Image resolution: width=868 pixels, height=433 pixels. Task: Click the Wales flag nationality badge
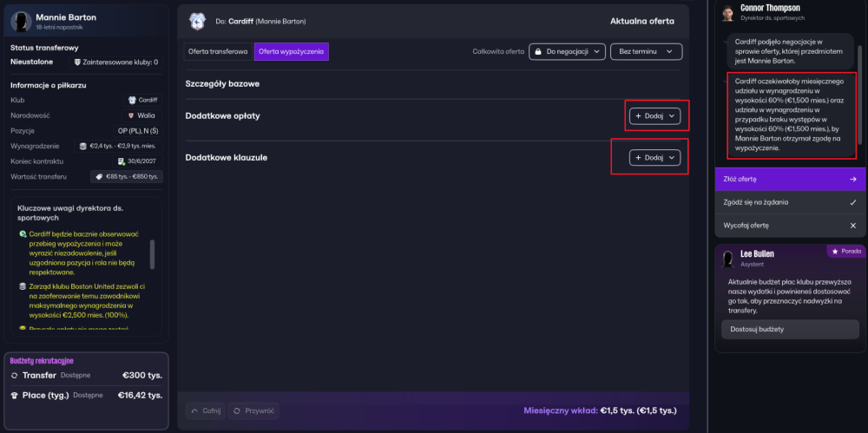pyautogui.click(x=131, y=115)
